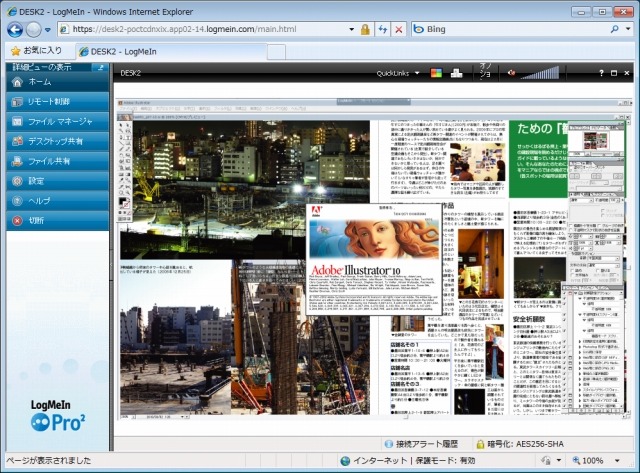Click the night cityscape photo in Illustrator document
The width and height of the screenshot is (640, 473).
point(245,190)
